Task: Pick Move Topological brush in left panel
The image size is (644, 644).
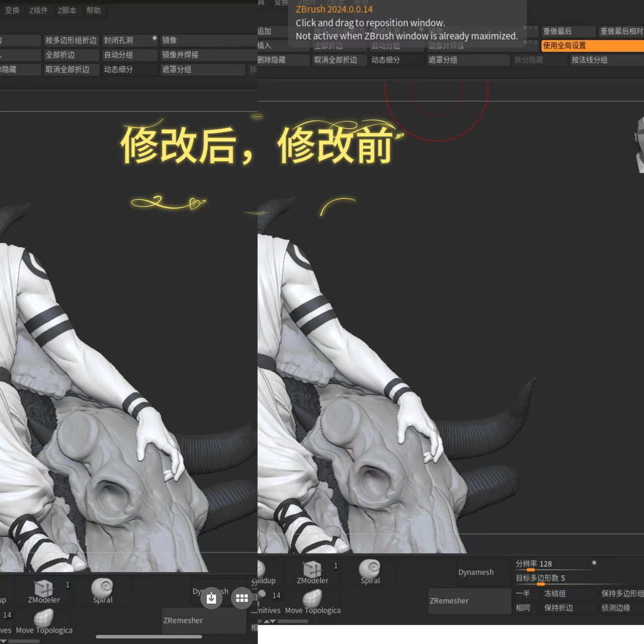Action: click(44, 622)
